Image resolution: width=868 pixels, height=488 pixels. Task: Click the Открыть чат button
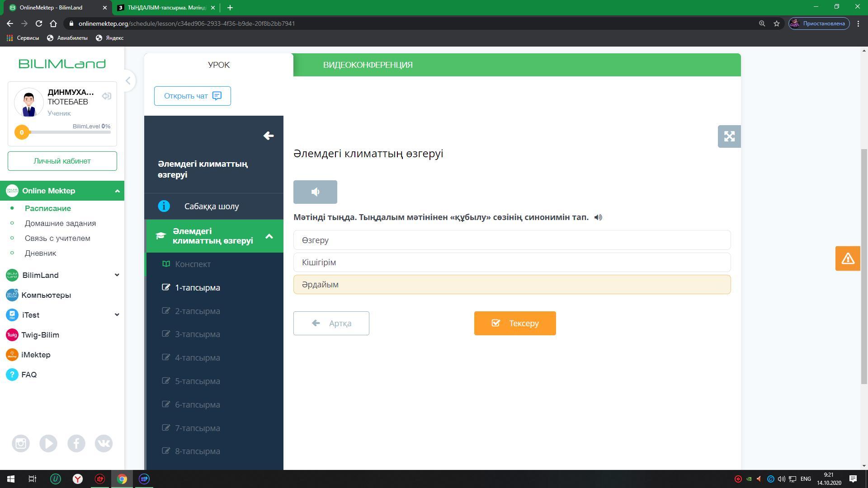[x=192, y=96]
